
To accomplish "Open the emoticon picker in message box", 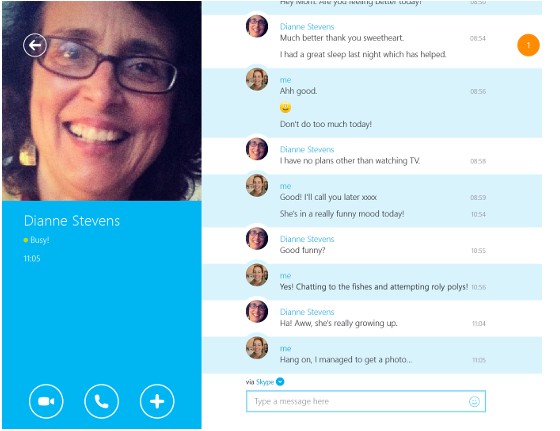I will [474, 402].
